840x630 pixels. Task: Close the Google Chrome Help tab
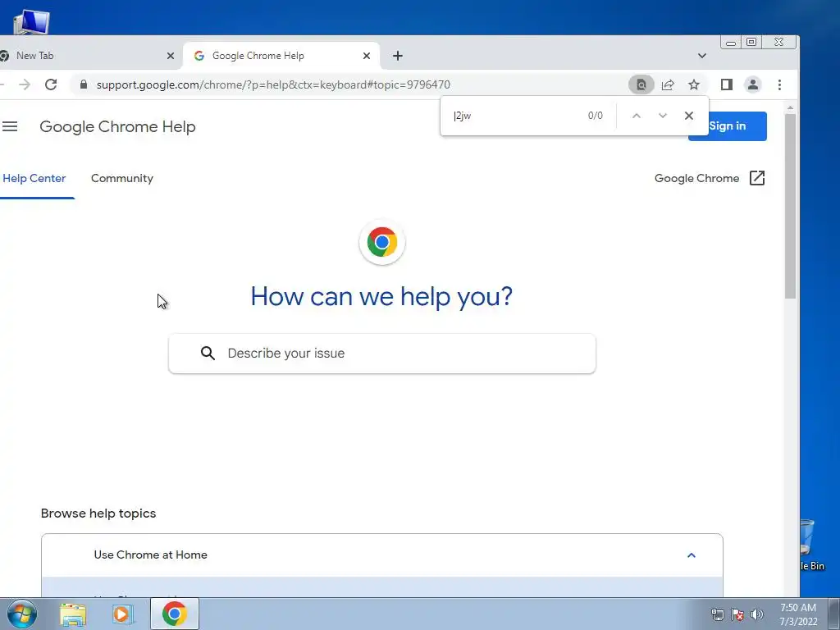(x=367, y=56)
